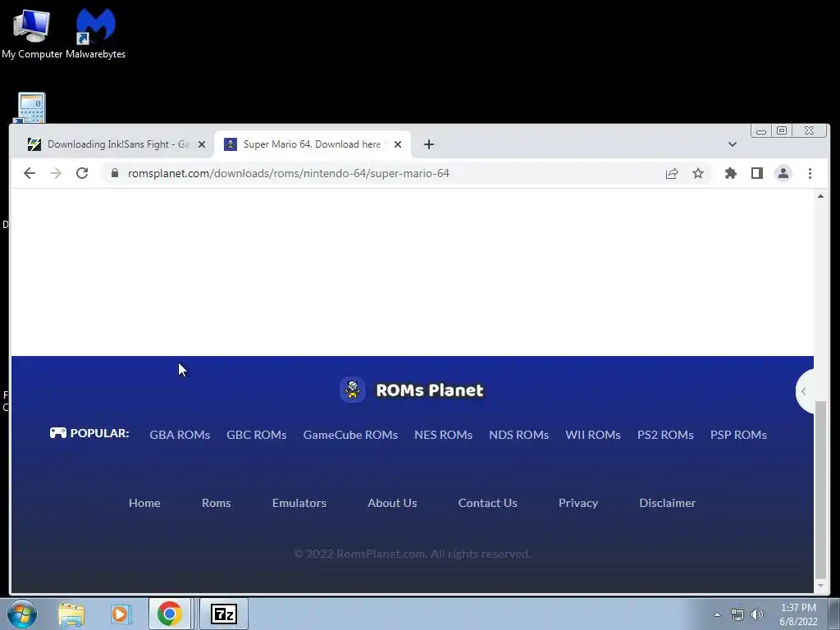Click the volume speaker tray icon

(757, 614)
